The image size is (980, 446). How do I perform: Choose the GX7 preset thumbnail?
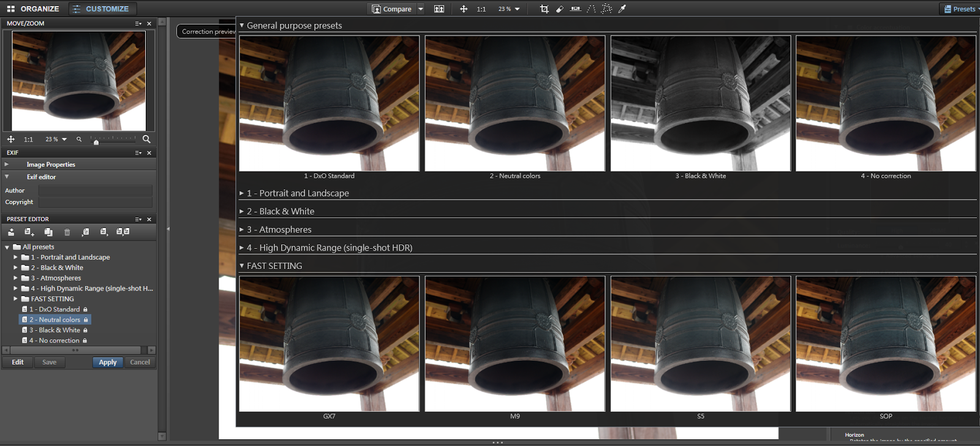(330, 344)
